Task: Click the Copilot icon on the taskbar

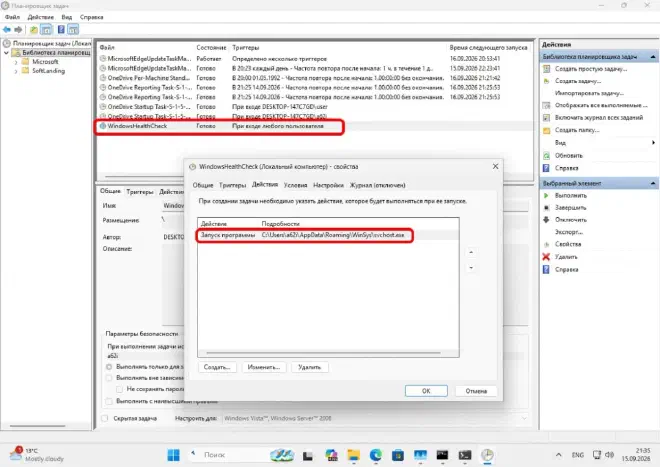Action: (x=331, y=455)
